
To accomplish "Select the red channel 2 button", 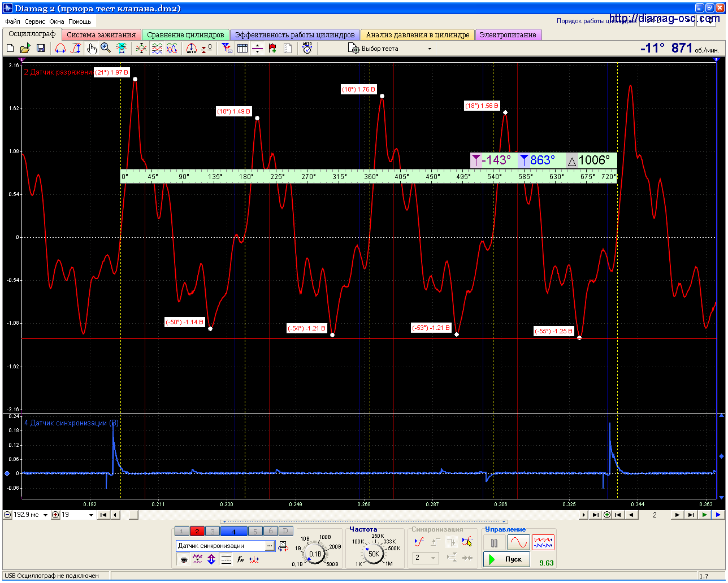I will click(197, 531).
